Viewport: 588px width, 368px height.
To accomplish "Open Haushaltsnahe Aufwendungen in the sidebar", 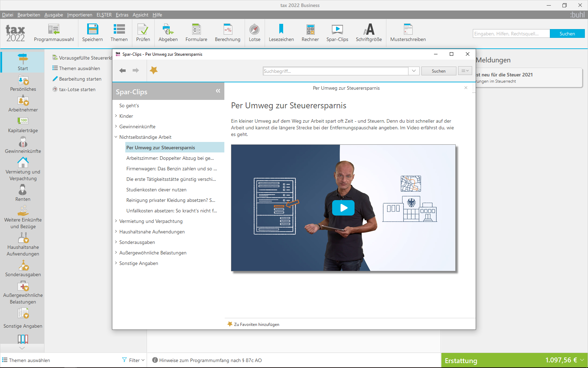I will pos(23,245).
